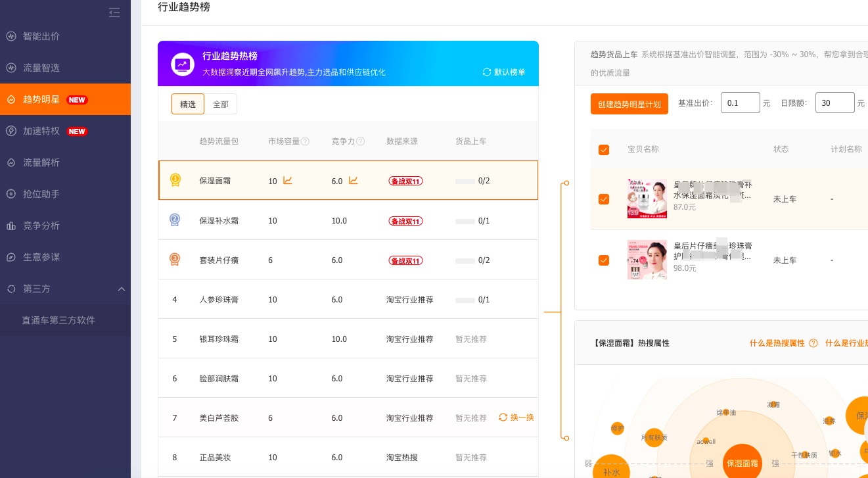Click the central 保湿面霜 bubble in chart
The image size is (868, 478).
742,463
